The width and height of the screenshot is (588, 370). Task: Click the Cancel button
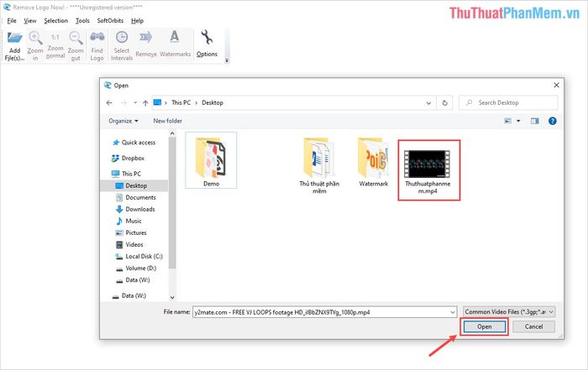pos(533,326)
